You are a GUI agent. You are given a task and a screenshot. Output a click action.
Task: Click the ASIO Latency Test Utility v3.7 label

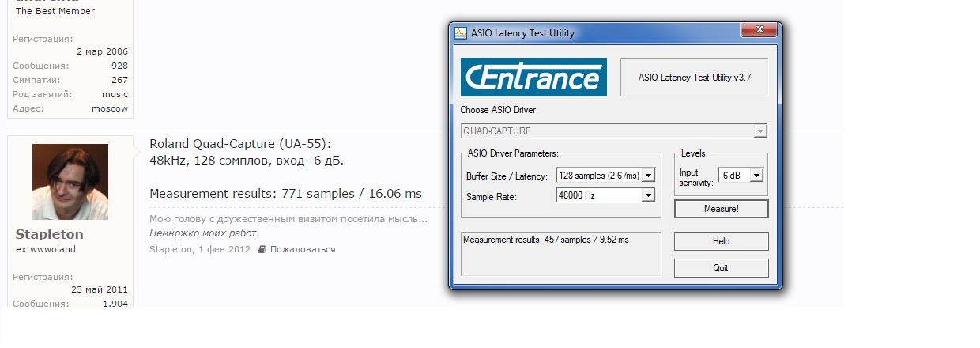694,77
